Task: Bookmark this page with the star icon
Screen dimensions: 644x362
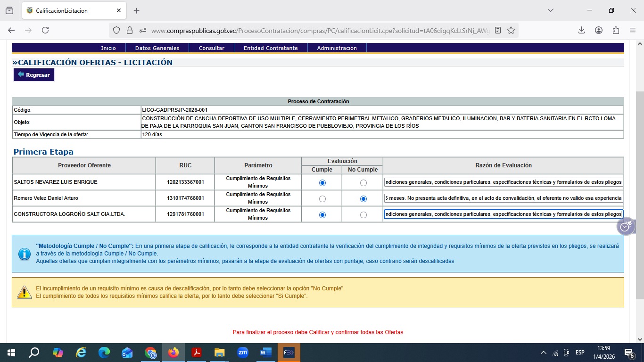Action: [511, 30]
